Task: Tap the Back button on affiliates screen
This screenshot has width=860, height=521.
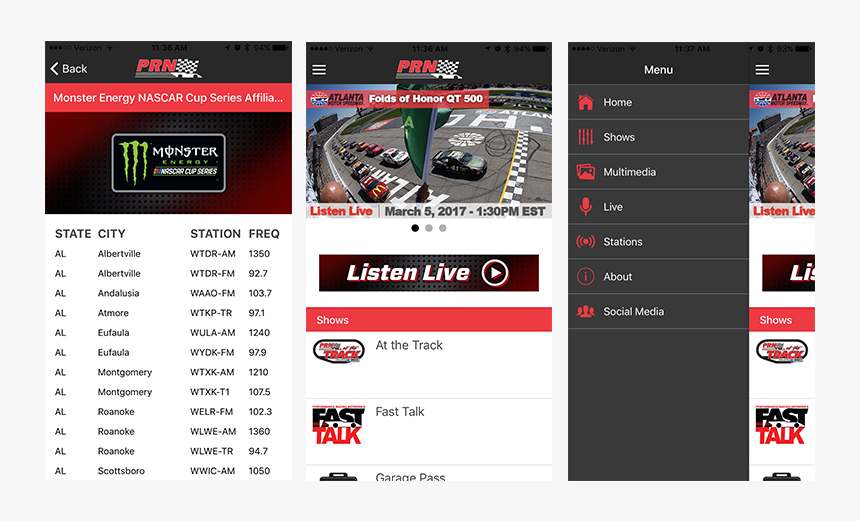Action: tap(69, 69)
